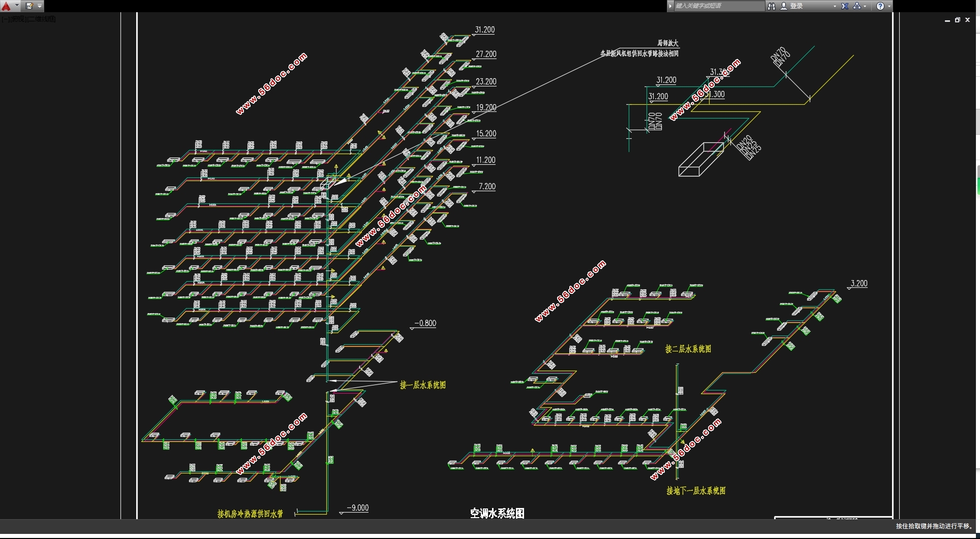Select the 接一层水系统图 annotation text

coord(423,385)
